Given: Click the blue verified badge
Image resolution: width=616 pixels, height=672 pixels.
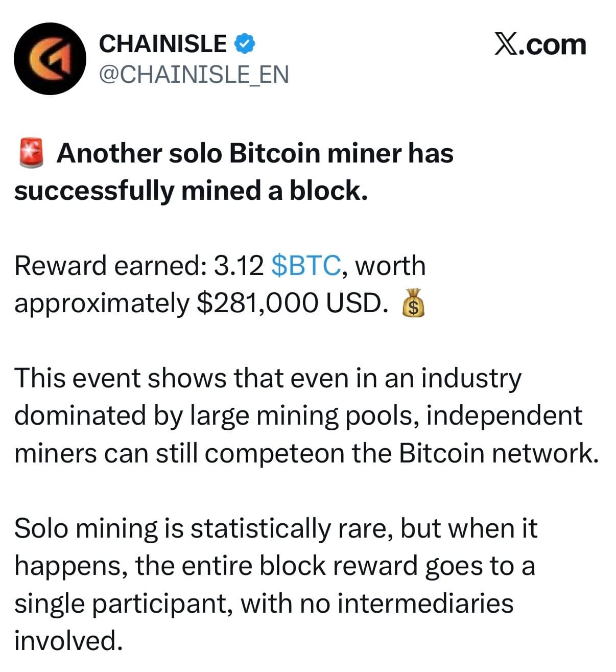Looking at the screenshot, I should [x=245, y=44].
